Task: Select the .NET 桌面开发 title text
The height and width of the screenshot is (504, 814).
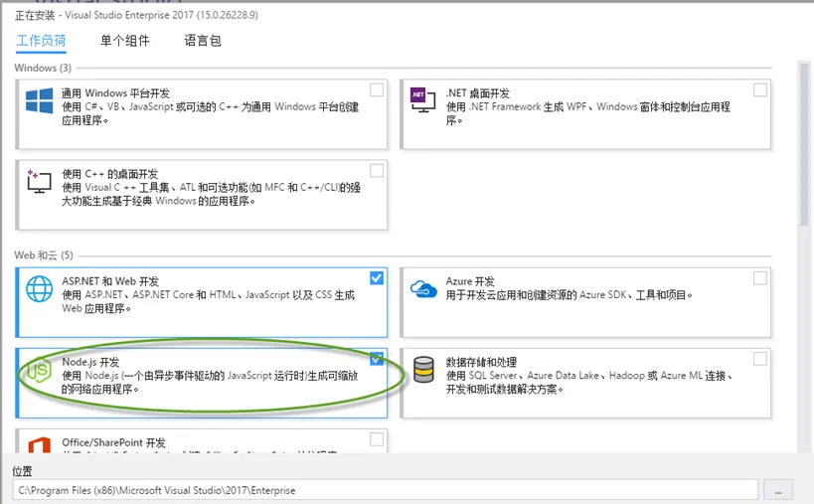Action: [478, 93]
